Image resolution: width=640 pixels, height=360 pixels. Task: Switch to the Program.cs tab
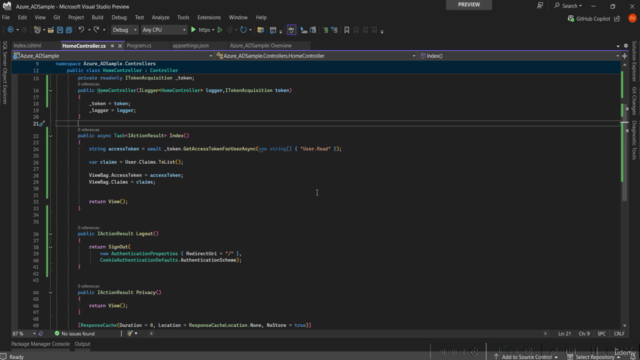pyautogui.click(x=139, y=46)
